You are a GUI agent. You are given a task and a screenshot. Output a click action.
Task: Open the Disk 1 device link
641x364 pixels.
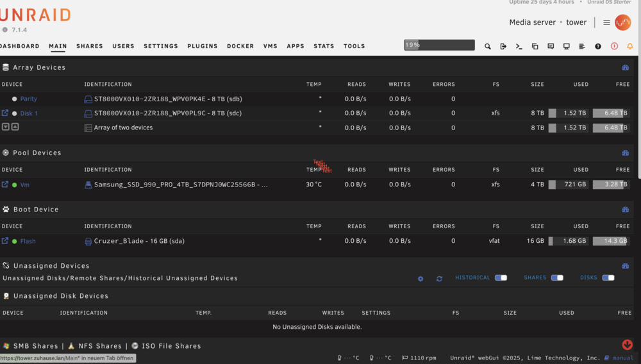coord(29,113)
